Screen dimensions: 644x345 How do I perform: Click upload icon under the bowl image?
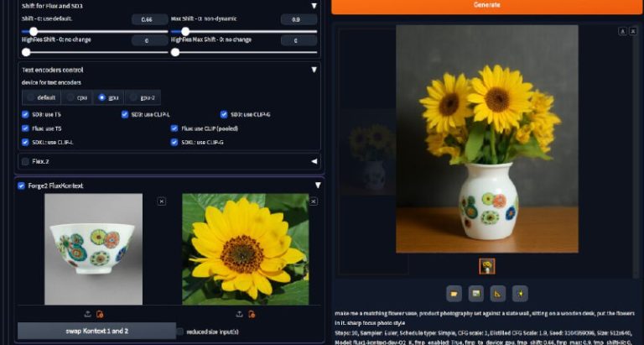click(x=87, y=314)
